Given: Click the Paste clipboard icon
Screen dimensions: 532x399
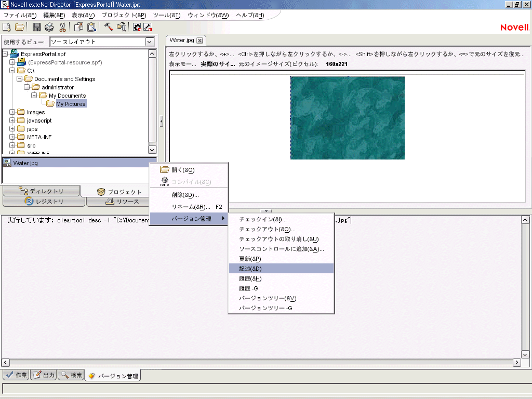Looking at the screenshot, I should pyautogui.click(x=91, y=27).
